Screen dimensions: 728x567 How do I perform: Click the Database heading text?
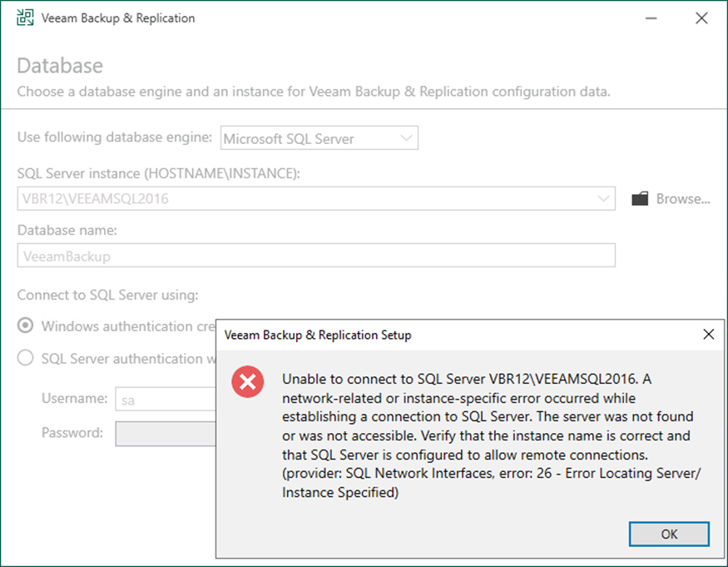coord(60,66)
